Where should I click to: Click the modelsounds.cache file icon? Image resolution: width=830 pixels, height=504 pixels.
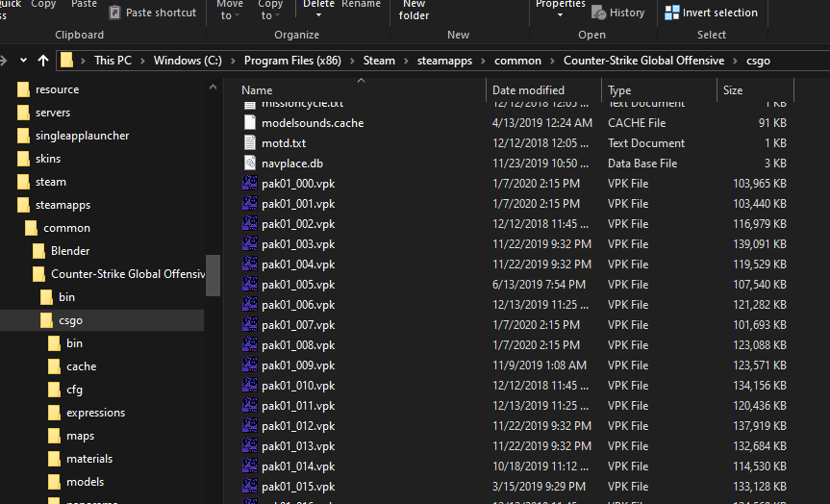[250, 122]
